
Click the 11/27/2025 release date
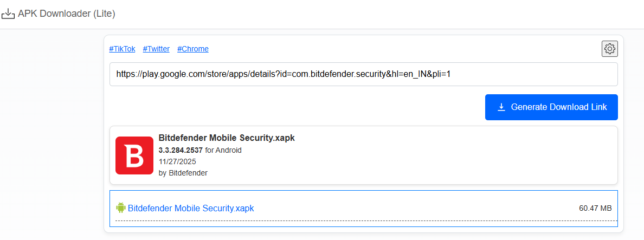[x=177, y=161]
